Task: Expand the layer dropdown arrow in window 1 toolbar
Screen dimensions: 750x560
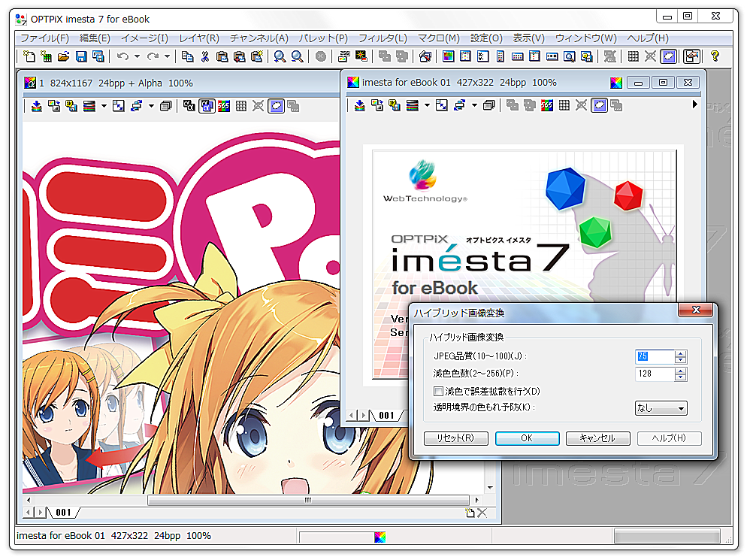Action: coord(104,106)
